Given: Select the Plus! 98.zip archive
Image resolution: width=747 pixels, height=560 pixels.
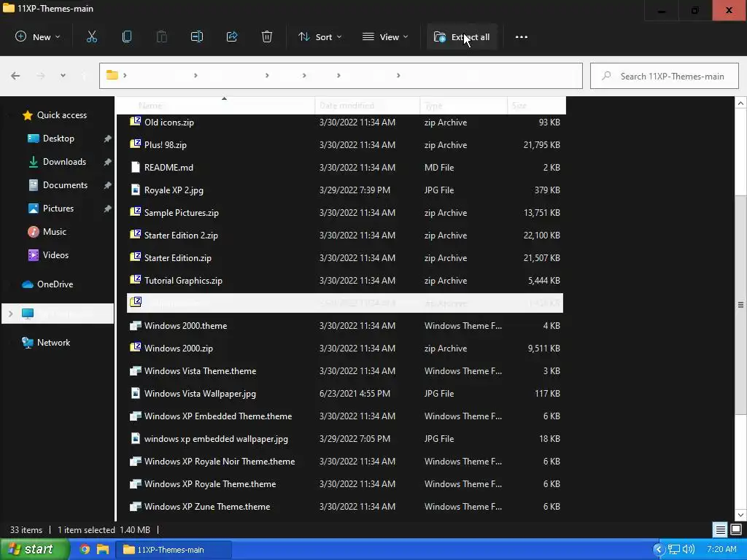Looking at the screenshot, I should pyautogui.click(x=345, y=145).
